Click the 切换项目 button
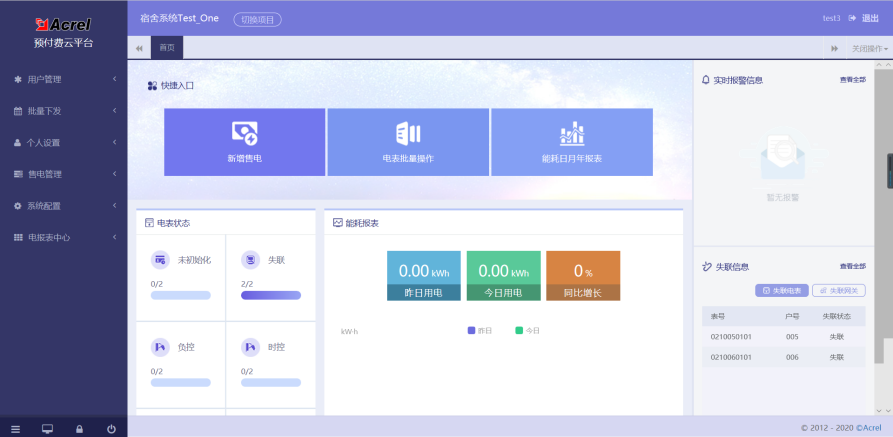893x437 pixels. click(x=258, y=19)
